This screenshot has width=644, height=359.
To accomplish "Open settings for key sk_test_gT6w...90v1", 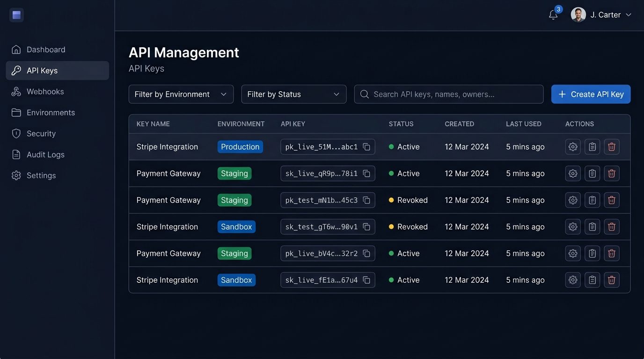I will [x=573, y=227].
